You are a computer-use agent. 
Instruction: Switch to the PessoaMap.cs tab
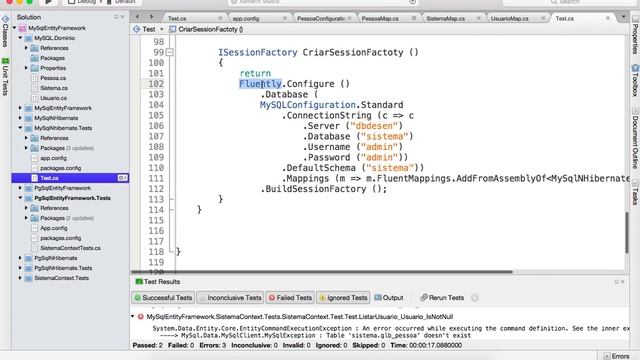click(x=380, y=18)
